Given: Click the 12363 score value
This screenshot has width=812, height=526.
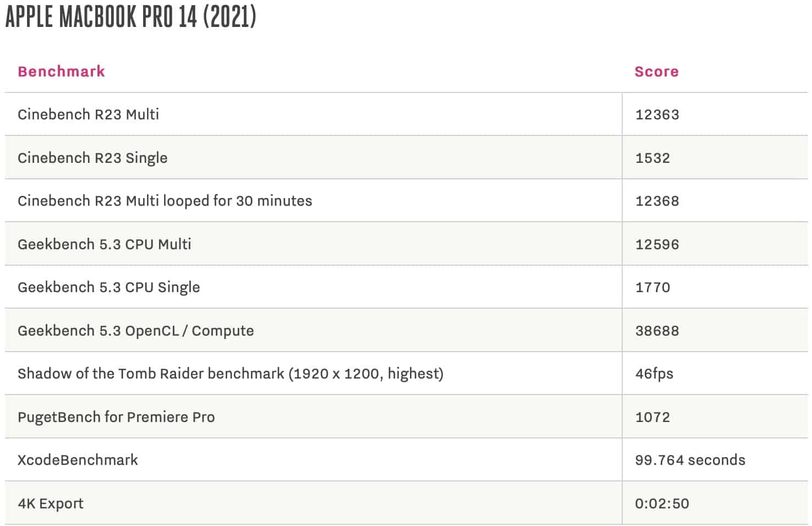Looking at the screenshot, I should pyautogui.click(x=657, y=114).
